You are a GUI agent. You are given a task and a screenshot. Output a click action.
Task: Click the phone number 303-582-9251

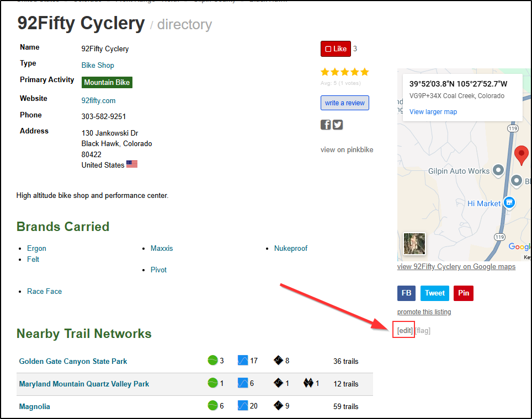click(x=104, y=117)
